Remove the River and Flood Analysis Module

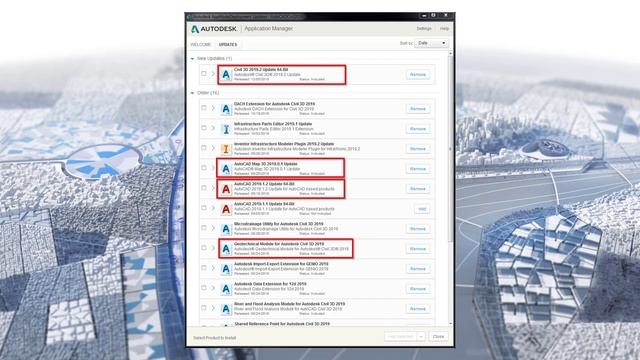(418, 309)
